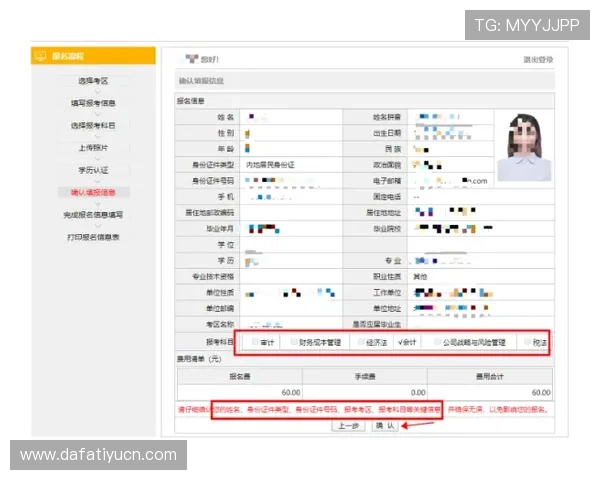This screenshot has height=480, width=600.
Task: Tick the 审计 subject checkbox
Action: click(255, 342)
